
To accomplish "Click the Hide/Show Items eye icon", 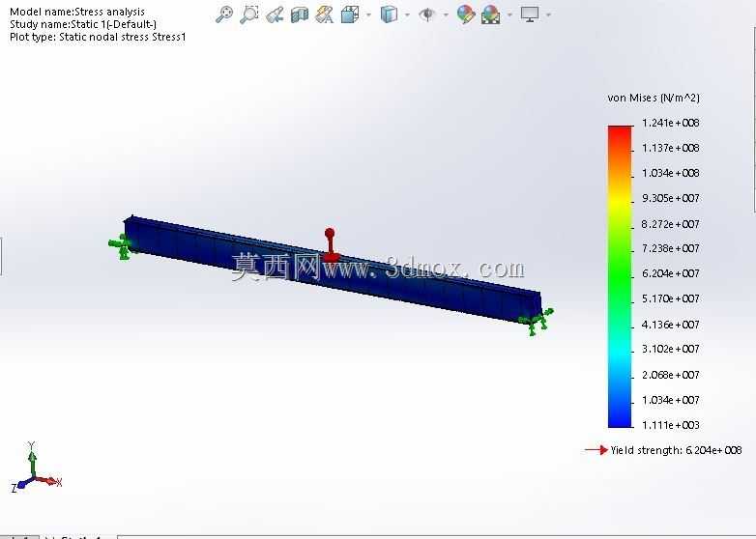I will click(x=426, y=14).
